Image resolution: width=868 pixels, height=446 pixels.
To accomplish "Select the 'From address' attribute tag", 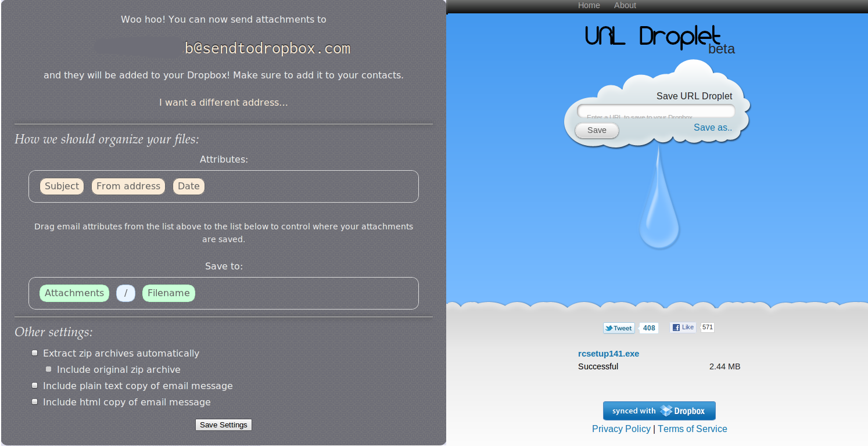I will pyautogui.click(x=128, y=186).
